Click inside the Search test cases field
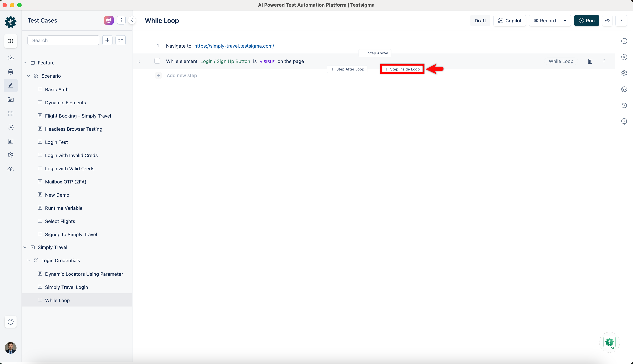The height and width of the screenshot is (364, 633). click(63, 40)
